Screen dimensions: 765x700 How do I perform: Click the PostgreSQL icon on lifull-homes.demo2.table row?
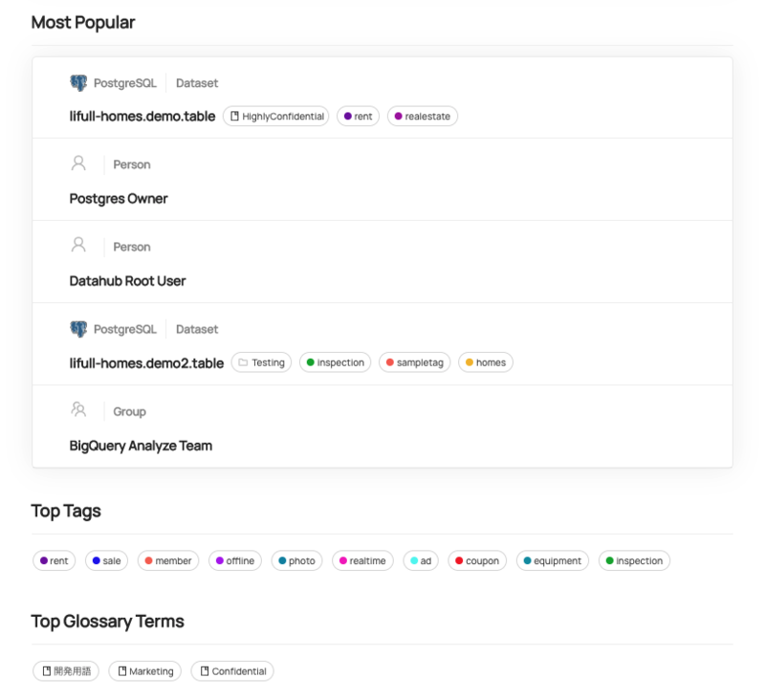[76, 328]
